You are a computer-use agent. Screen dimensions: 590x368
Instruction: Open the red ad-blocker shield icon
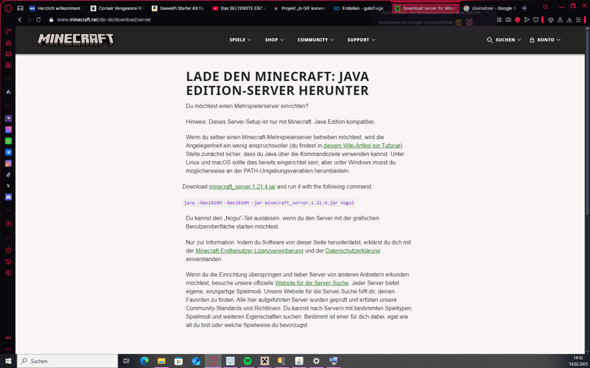tap(517, 20)
